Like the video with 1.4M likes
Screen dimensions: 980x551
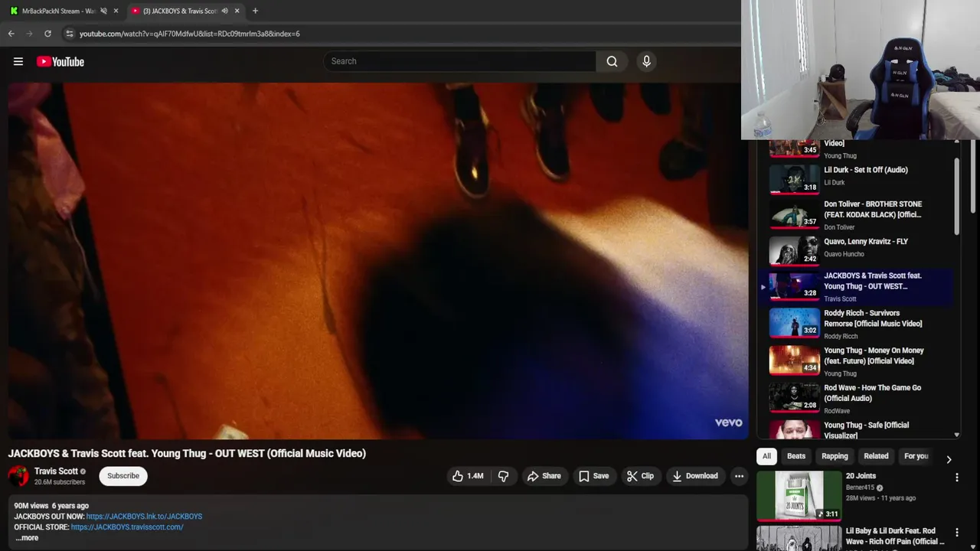pos(468,476)
